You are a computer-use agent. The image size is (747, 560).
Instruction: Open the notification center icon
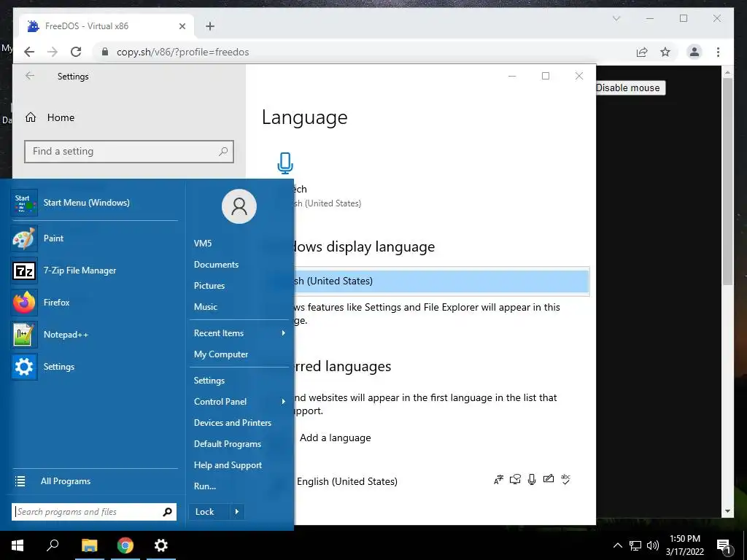click(x=724, y=545)
